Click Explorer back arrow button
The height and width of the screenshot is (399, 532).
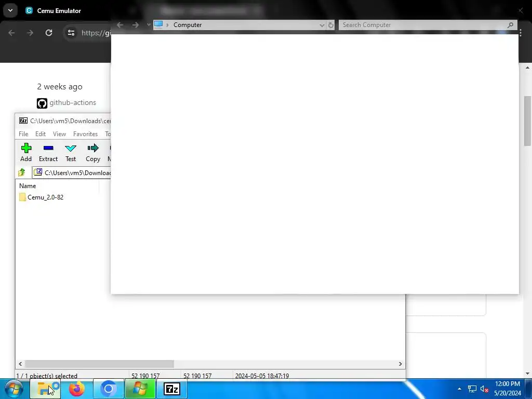[120, 25]
